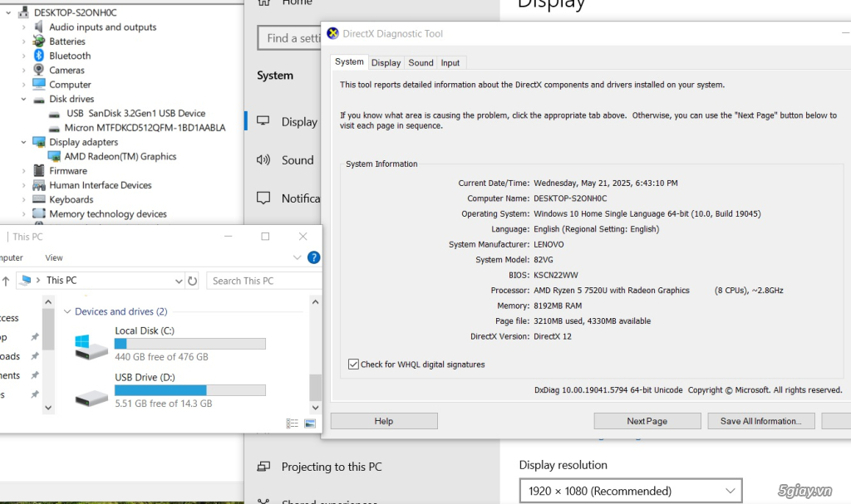
Task: Expand the Keyboards node arrow
Action: [23, 199]
